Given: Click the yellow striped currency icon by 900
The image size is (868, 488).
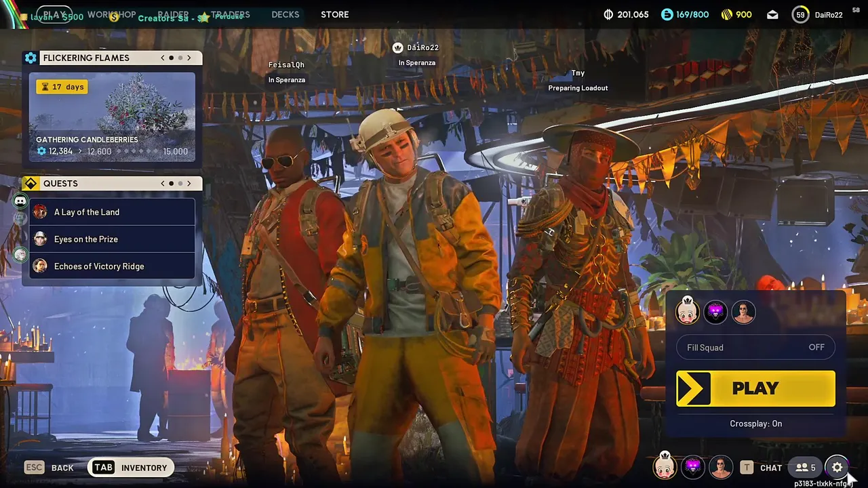Looking at the screenshot, I should click(726, 14).
